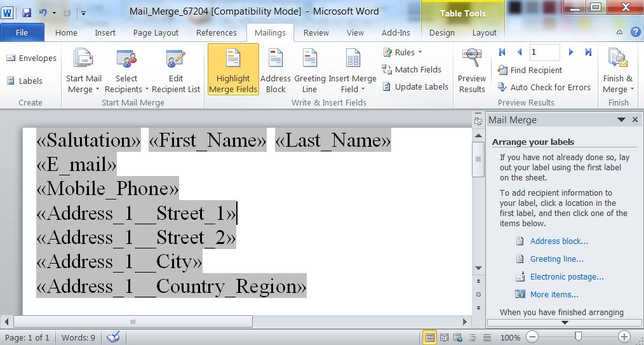Click Match Fields

(x=412, y=69)
